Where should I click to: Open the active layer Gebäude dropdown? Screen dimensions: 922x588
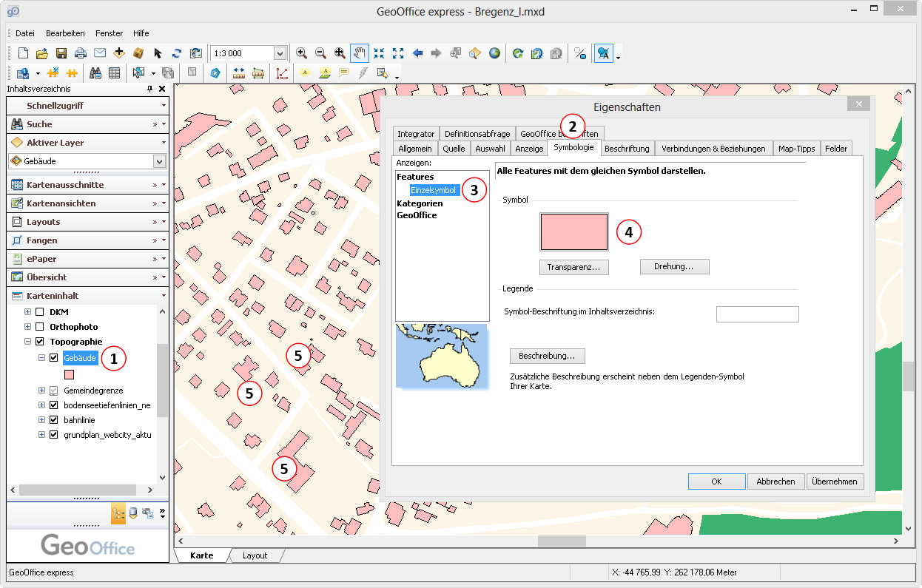click(159, 161)
